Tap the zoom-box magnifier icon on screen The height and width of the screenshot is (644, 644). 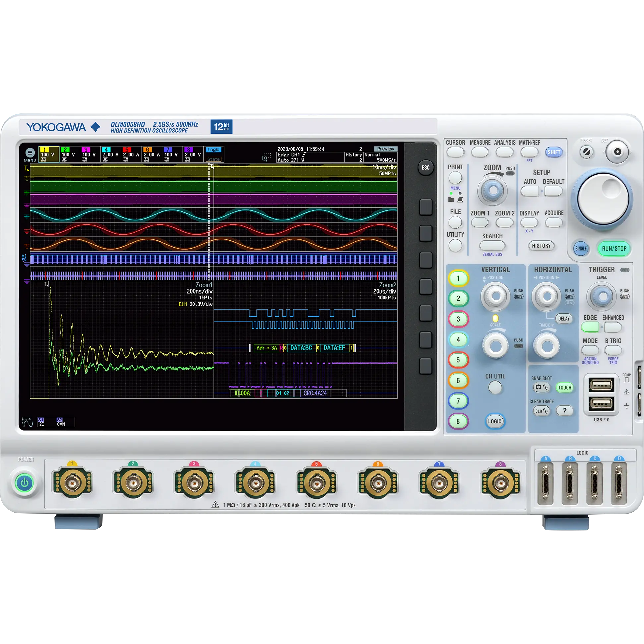tap(266, 157)
